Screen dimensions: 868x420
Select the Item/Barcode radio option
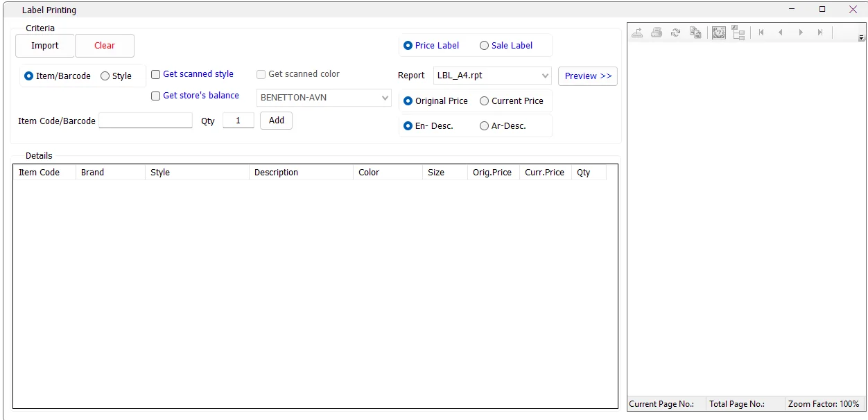(x=58, y=76)
